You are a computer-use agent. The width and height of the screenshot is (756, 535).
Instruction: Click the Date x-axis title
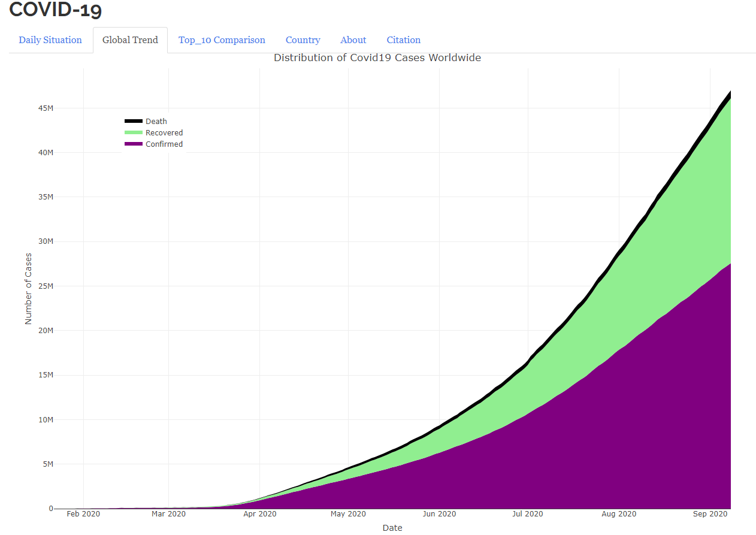[x=392, y=528]
